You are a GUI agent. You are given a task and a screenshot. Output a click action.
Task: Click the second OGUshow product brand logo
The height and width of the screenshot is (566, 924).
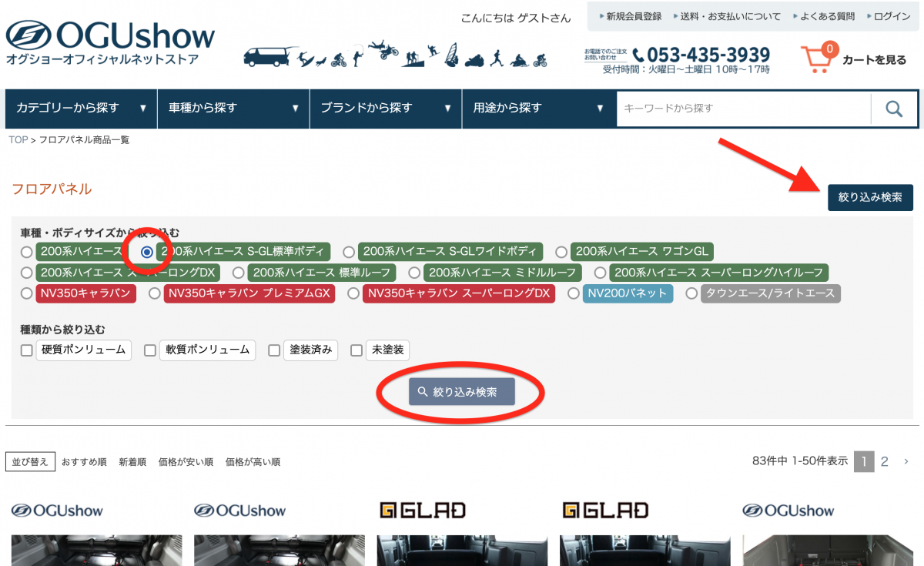[240, 511]
